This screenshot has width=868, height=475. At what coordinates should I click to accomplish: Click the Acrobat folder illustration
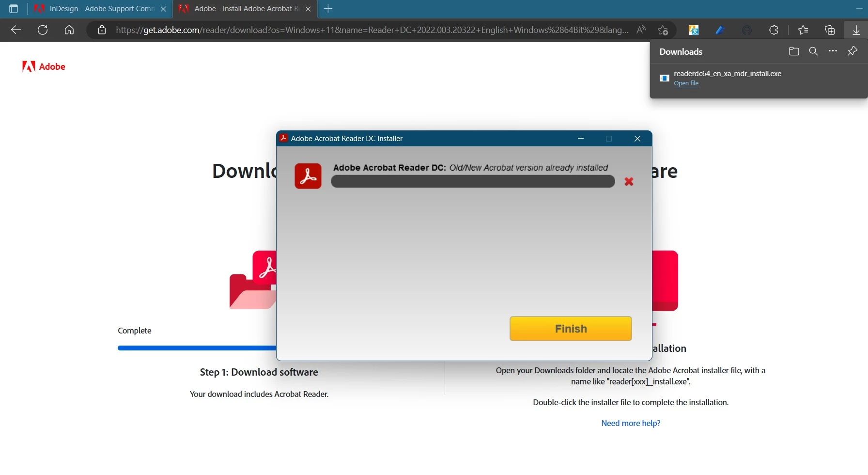pyautogui.click(x=253, y=280)
